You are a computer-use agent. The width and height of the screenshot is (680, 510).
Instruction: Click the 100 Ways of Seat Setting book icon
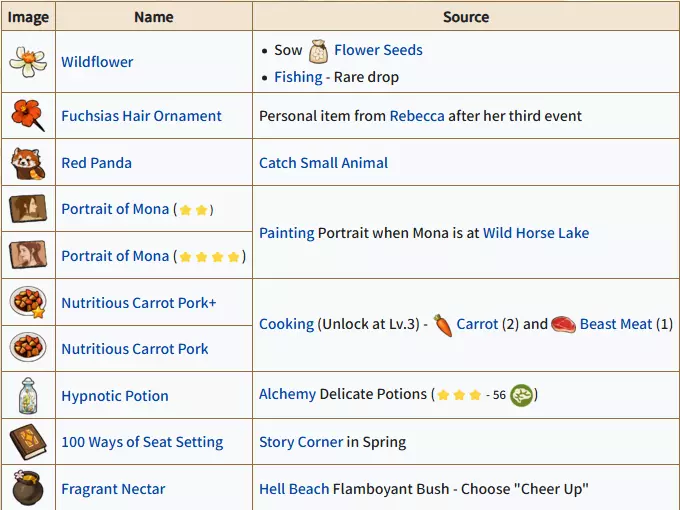point(28,442)
